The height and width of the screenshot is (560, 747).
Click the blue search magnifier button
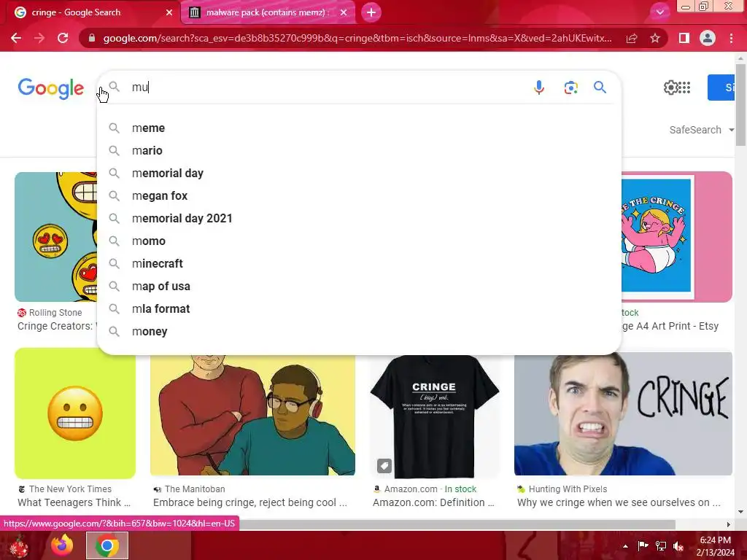pos(600,87)
